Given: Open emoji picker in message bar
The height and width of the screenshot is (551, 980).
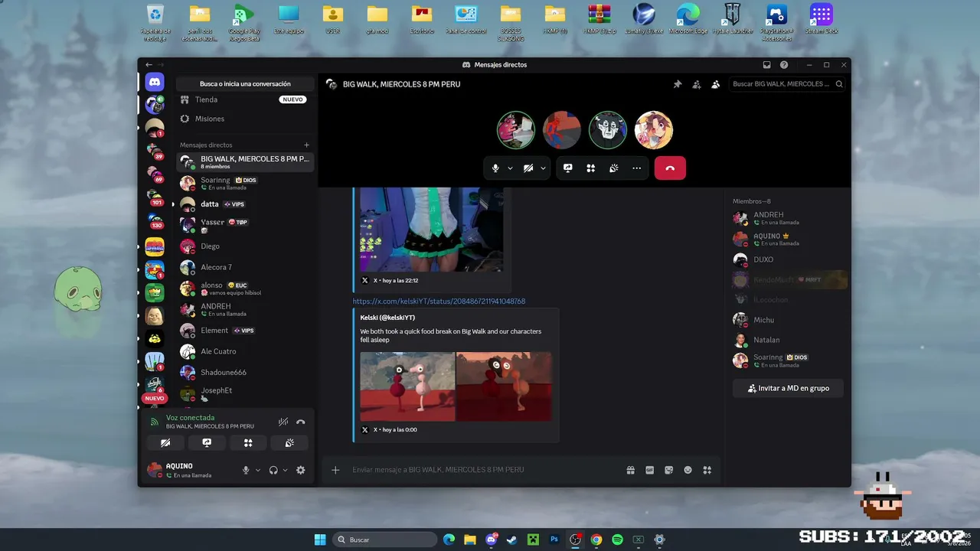Looking at the screenshot, I should click(688, 470).
